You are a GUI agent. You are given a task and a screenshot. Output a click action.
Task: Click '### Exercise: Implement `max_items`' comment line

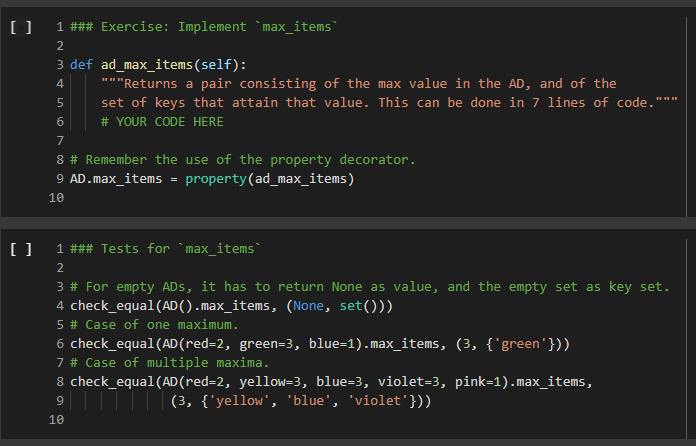point(204,27)
